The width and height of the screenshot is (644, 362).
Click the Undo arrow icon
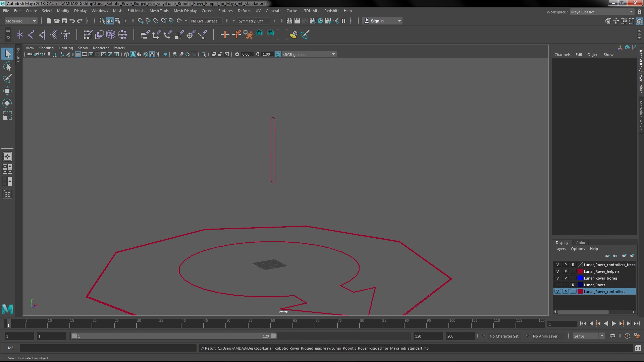coord(72,21)
